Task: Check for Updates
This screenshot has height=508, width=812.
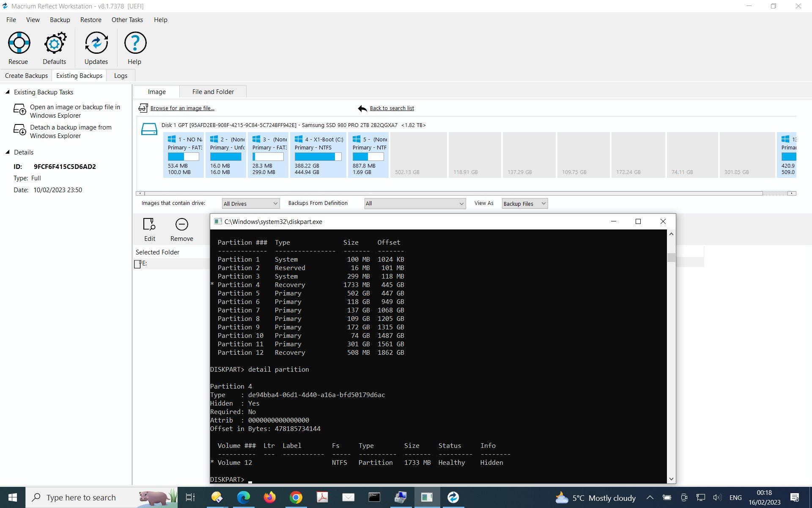Action: [96, 48]
